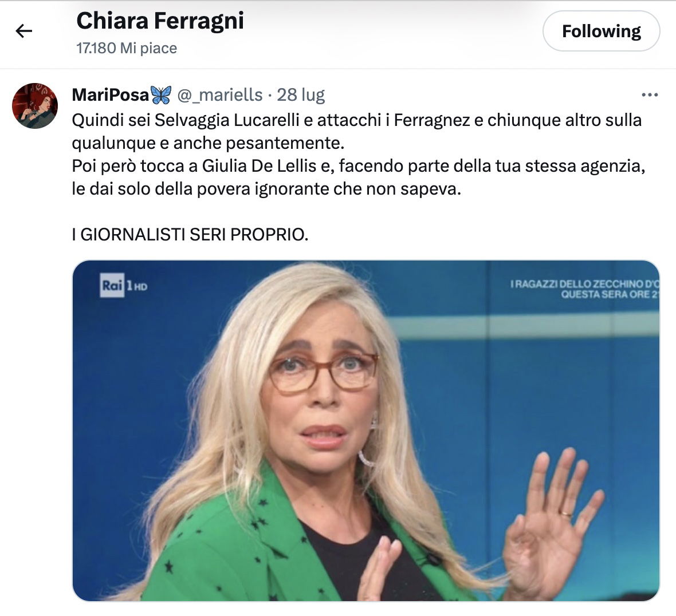Image resolution: width=676 pixels, height=616 pixels.
Task: Open MariPosa display name profile link
Action: [111, 95]
